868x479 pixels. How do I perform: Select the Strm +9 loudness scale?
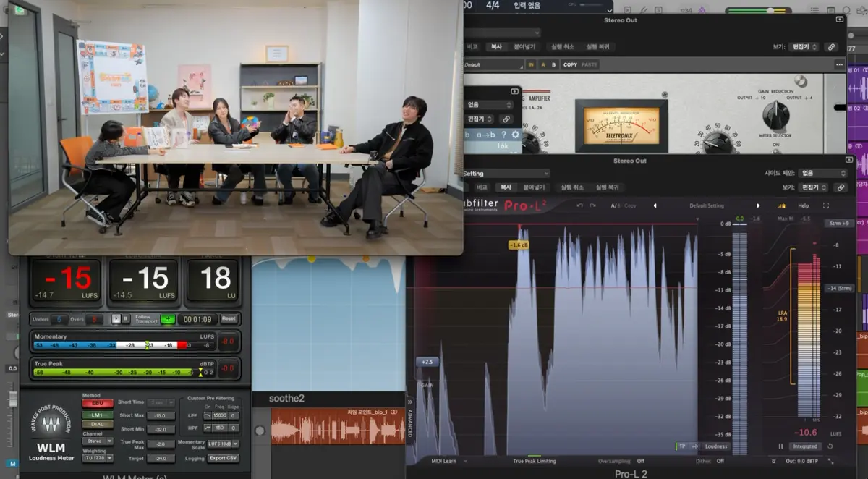pos(840,223)
